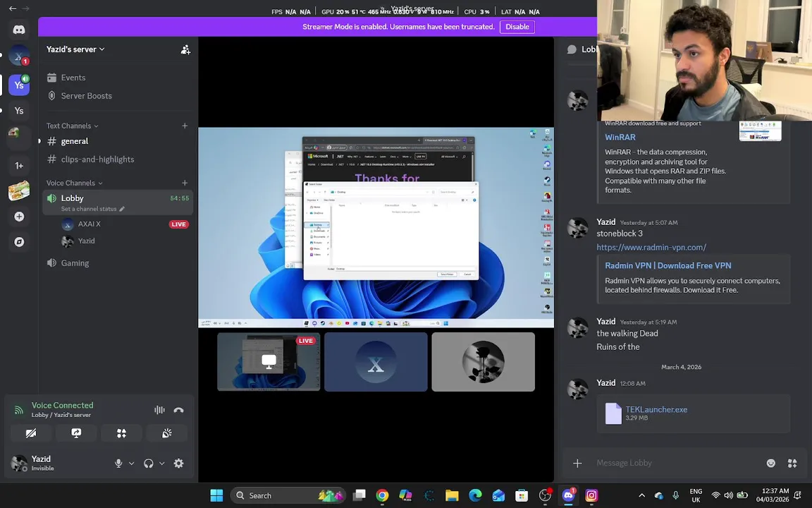Open the radmin-vpn.com URL link
The image size is (812, 508).
click(651, 247)
